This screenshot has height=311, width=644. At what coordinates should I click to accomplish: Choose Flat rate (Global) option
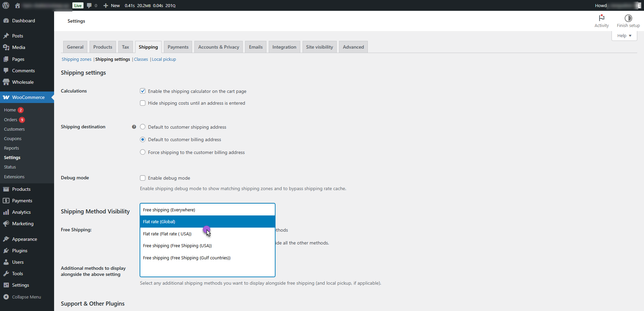pyautogui.click(x=208, y=222)
